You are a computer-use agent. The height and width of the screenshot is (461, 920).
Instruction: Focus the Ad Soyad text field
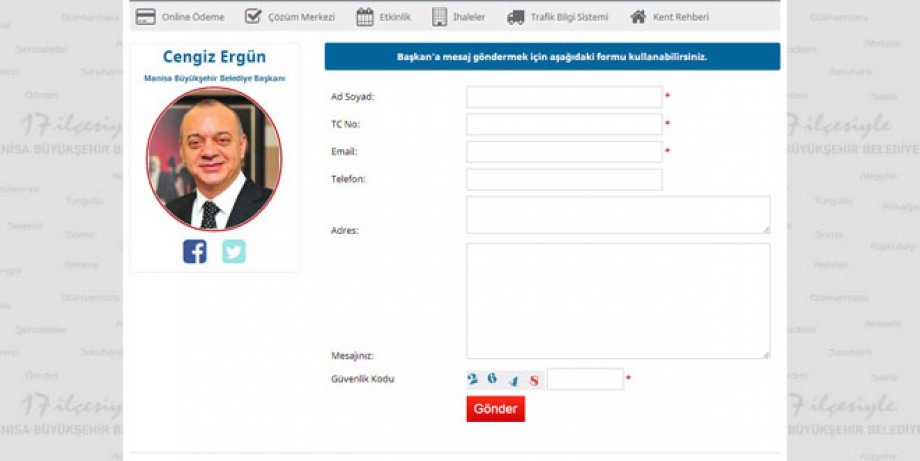click(x=564, y=97)
